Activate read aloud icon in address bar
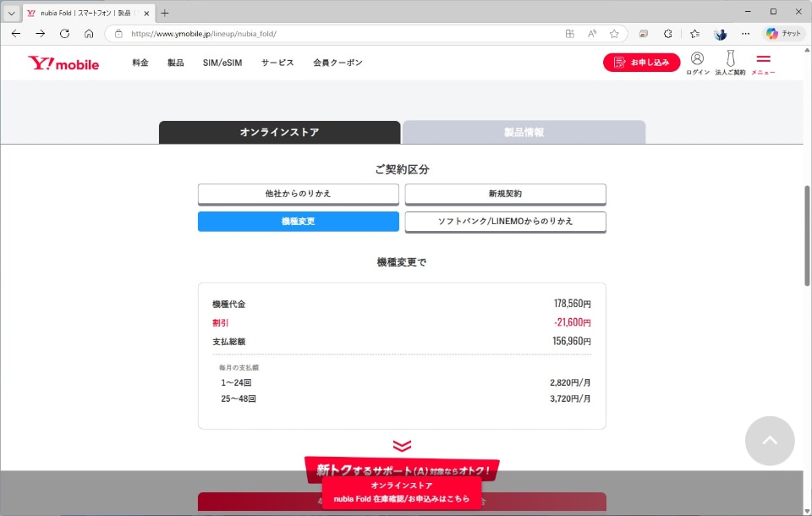The height and width of the screenshot is (516, 812). (592, 34)
